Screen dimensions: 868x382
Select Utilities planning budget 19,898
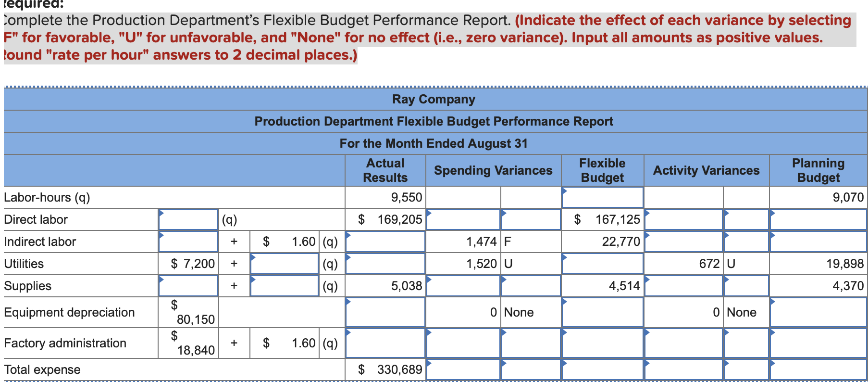818,264
